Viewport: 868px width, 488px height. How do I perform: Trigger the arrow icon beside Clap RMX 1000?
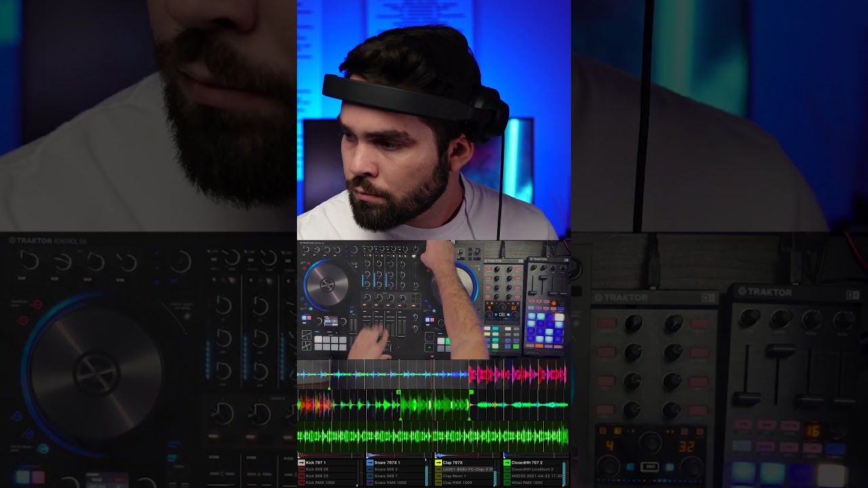pyautogui.click(x=438, y=483)
